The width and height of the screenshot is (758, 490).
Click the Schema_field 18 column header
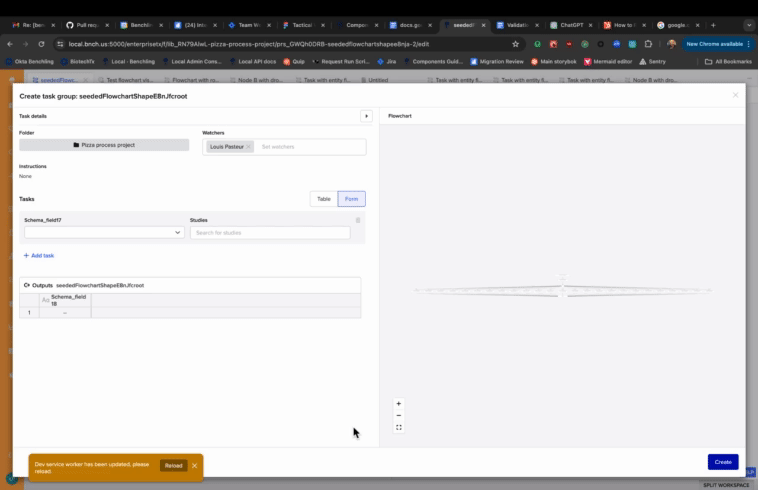(65, 300)
